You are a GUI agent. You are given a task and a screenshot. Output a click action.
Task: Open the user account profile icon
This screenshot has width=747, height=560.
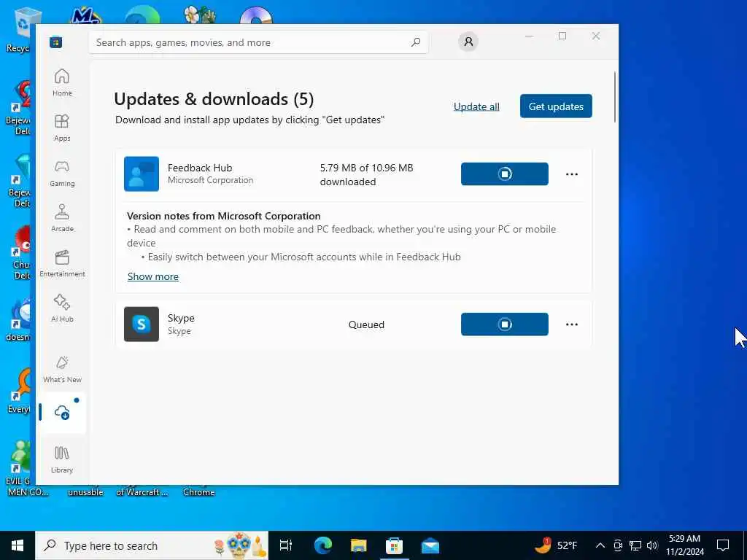[x=468, y=42]
